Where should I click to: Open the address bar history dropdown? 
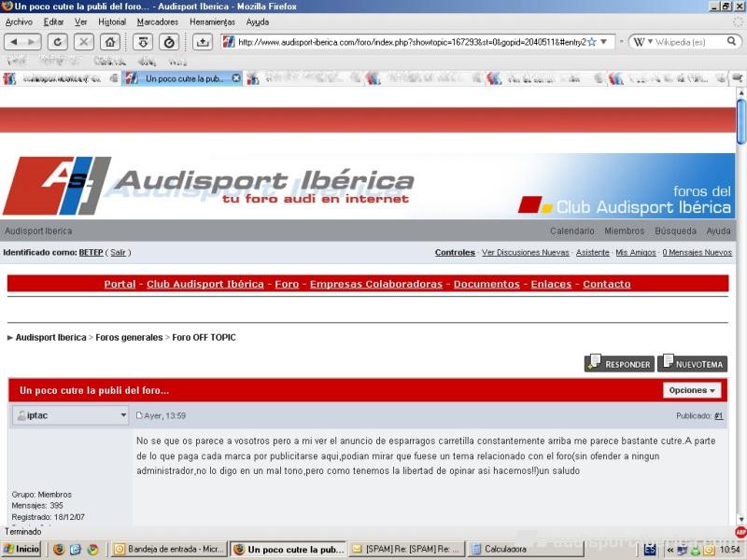coord(603,42)
